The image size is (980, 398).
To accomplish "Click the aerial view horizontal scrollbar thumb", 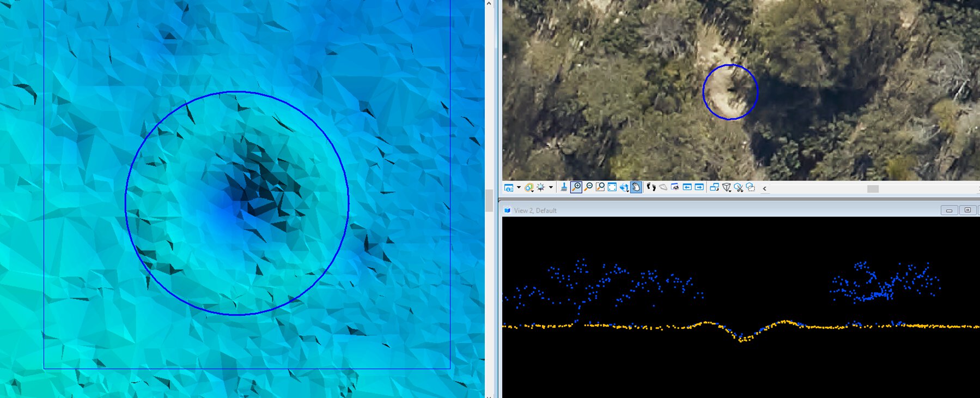I will 873,189.
